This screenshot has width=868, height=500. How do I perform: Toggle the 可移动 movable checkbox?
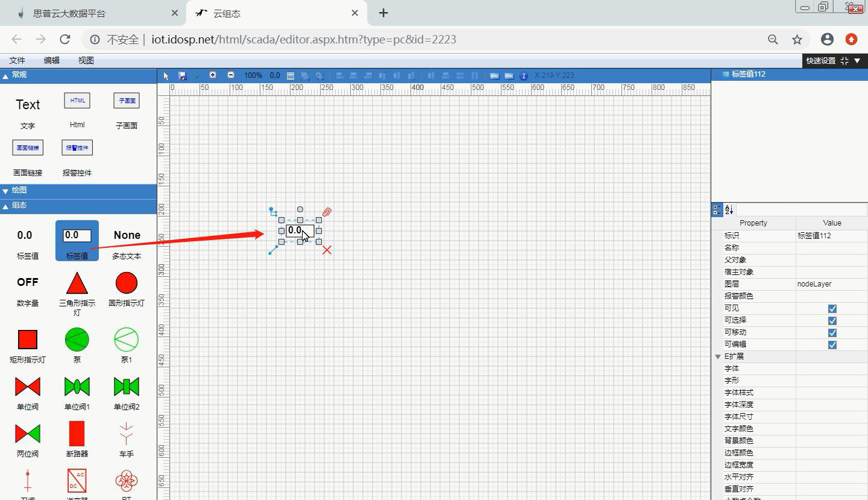point(832,332)
